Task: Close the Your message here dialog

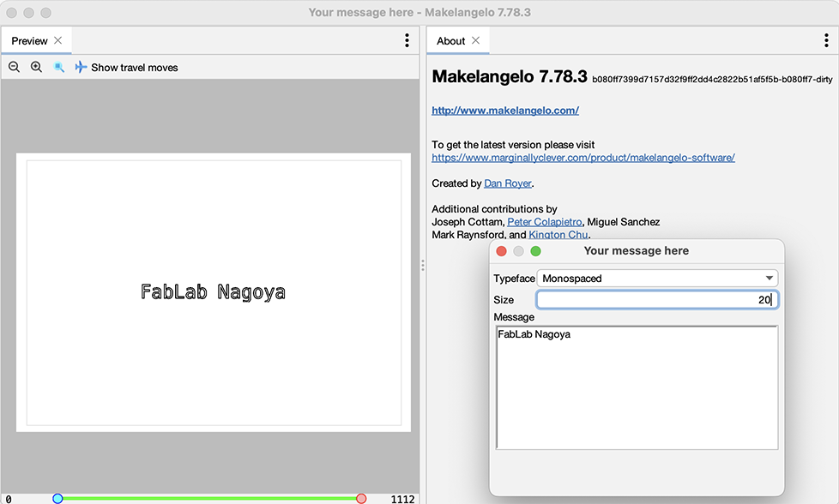Action: (x=501, y=251)
